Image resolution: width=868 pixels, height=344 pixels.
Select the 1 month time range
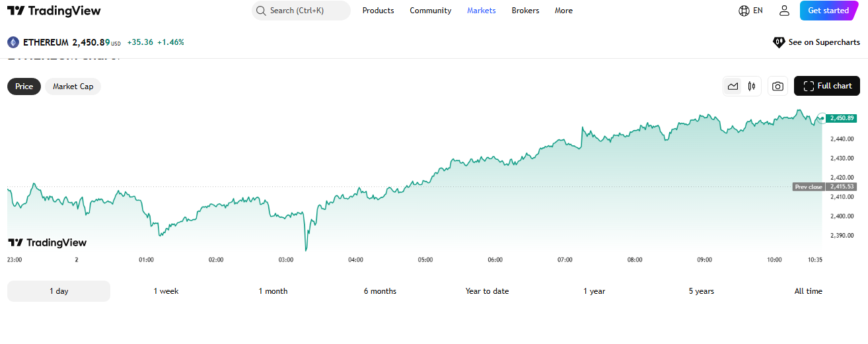273,291
